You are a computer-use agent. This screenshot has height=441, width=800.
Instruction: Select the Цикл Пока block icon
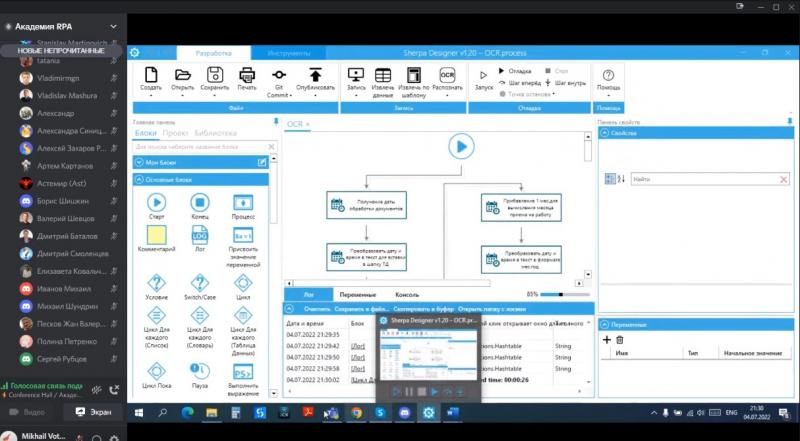pyautogui.click(x=156, y=371)
